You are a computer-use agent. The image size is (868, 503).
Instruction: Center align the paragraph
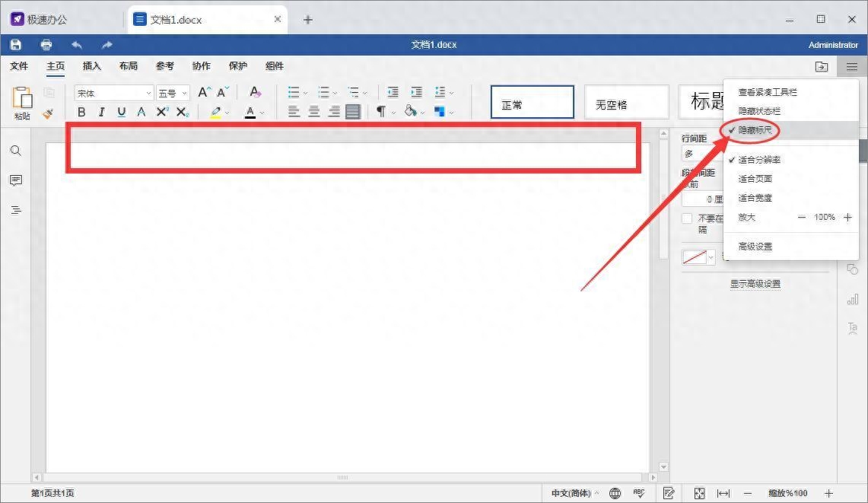[x=314, y=112]
